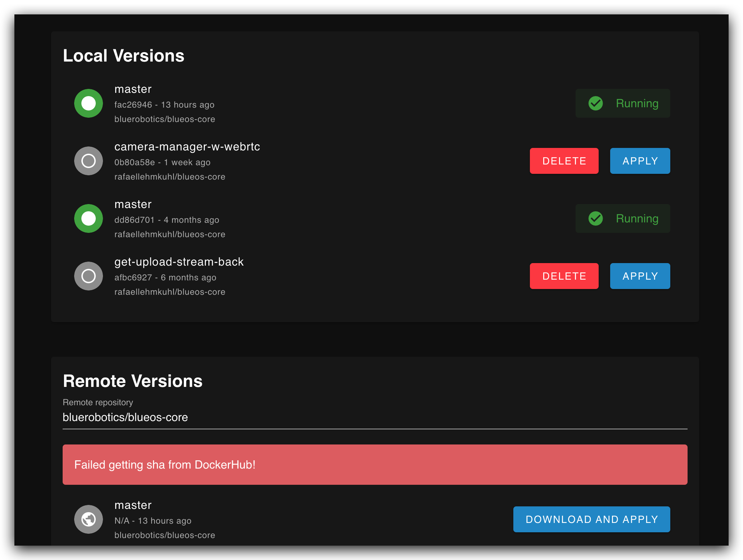Click Download and Apply for the remote master
This screenshot has width=743, height=560.
(591, 519)
